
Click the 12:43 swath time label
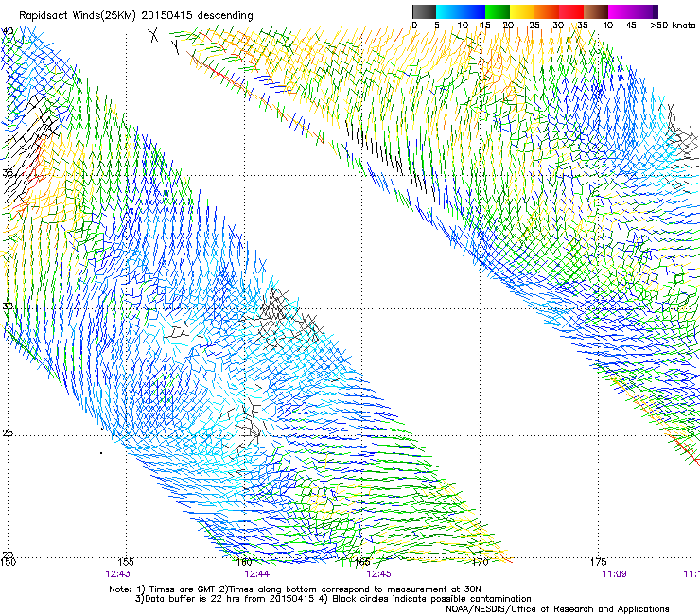coord(118,574)
